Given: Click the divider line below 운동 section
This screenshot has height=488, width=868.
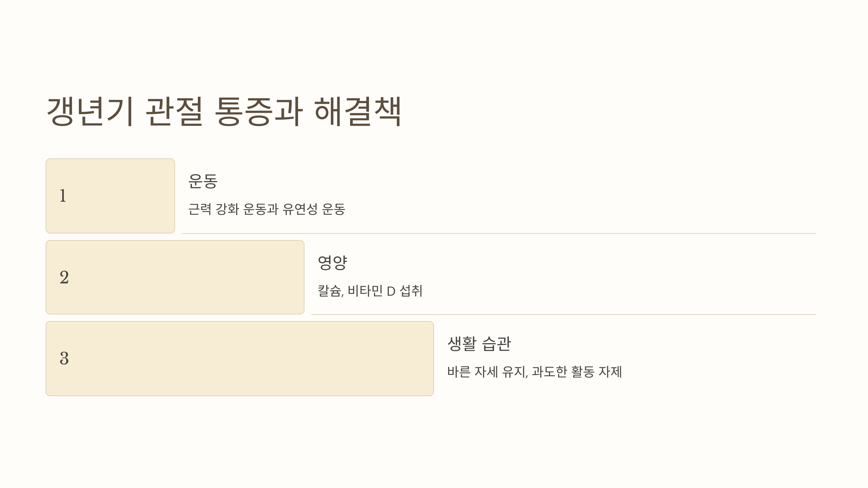Looking at the screenshot, I should pos(498,234).
